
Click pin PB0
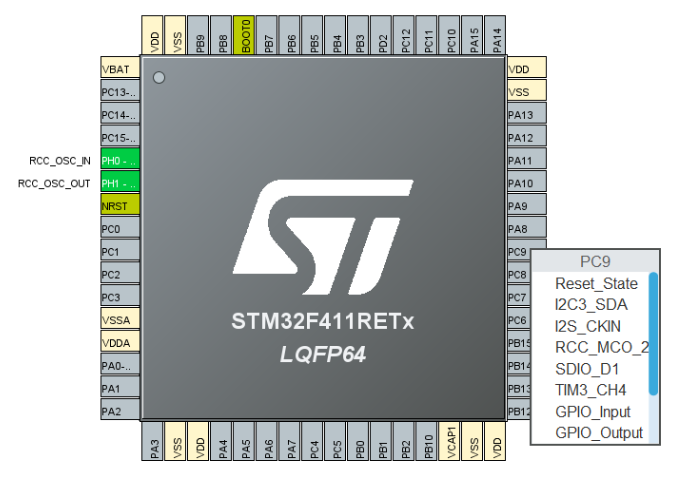pyautogui.click(x=358, y=441)
